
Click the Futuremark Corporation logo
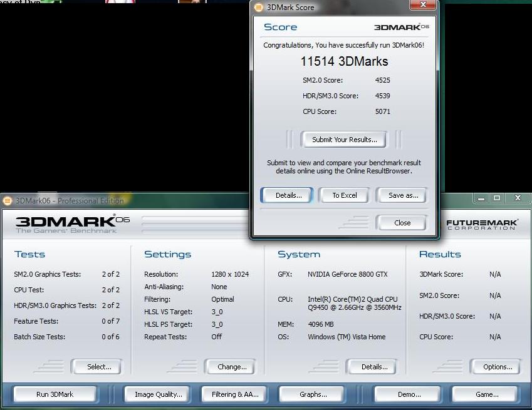click(x=482, y=225)
